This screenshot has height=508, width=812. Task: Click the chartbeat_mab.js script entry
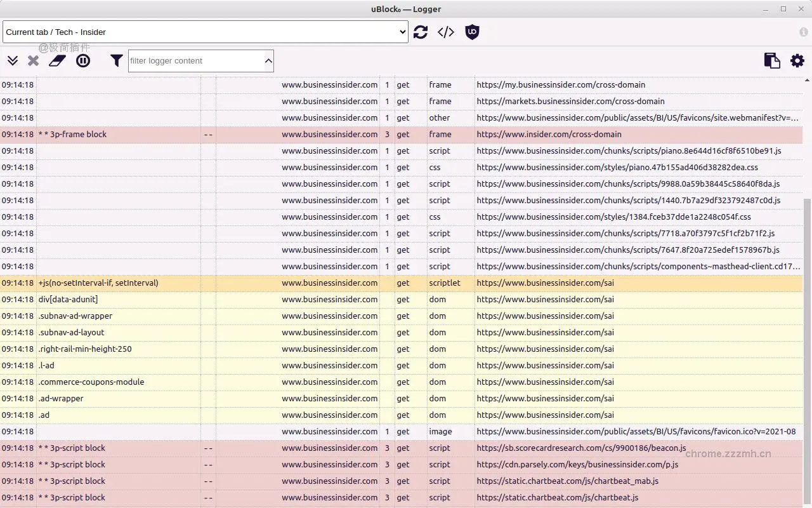point(406,481)
